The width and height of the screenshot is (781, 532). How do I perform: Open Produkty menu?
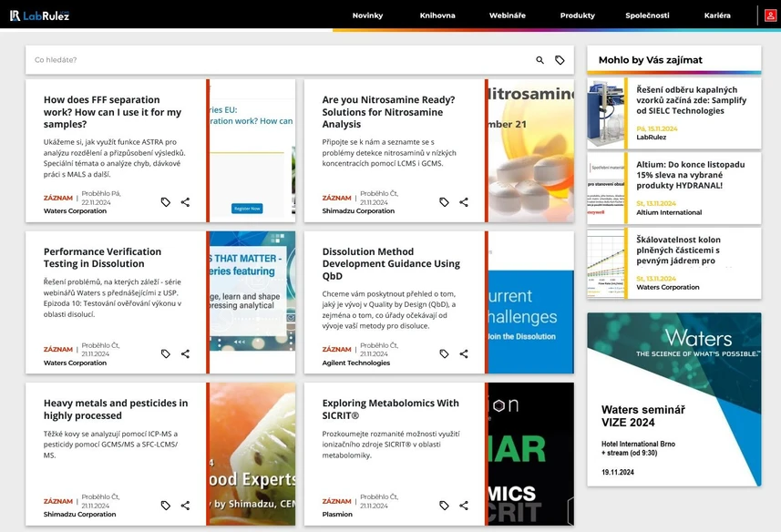pos(577,15)
